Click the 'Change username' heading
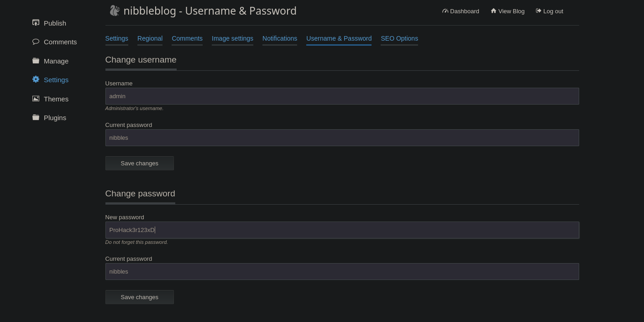Viewport: 644px width, 322px height. 141,59
